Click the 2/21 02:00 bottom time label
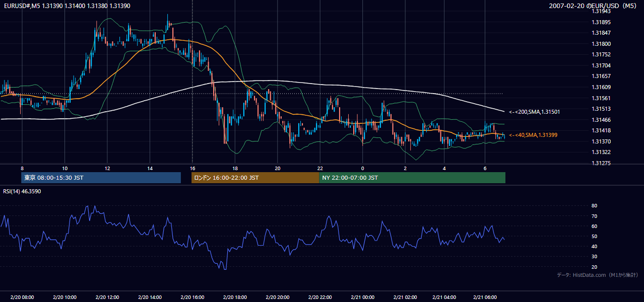 click(x=405, y=297)
